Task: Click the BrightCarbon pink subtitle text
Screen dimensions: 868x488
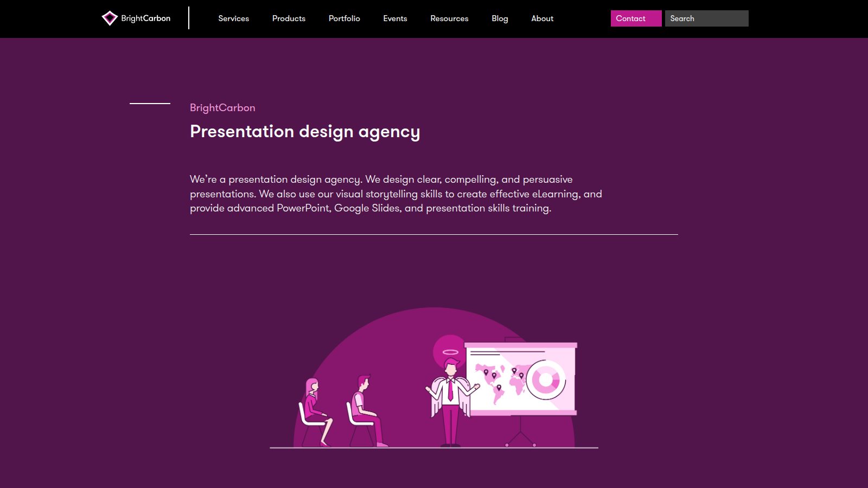Action: 222,107
